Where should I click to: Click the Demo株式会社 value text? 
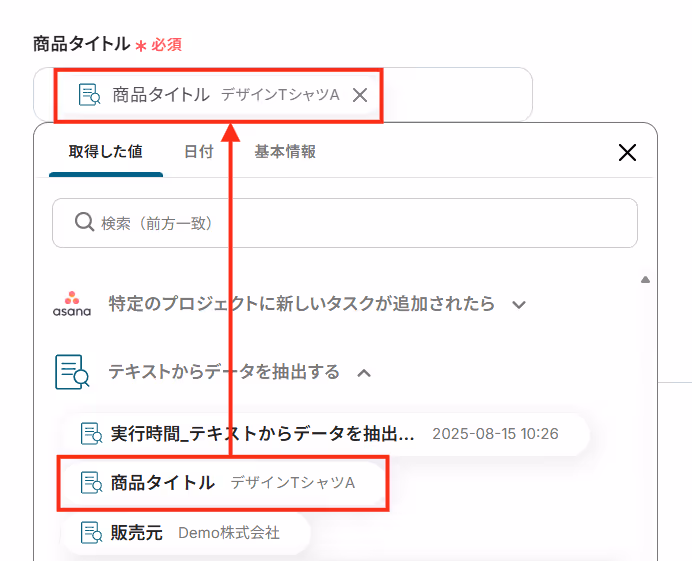click(x=229, y=533)
